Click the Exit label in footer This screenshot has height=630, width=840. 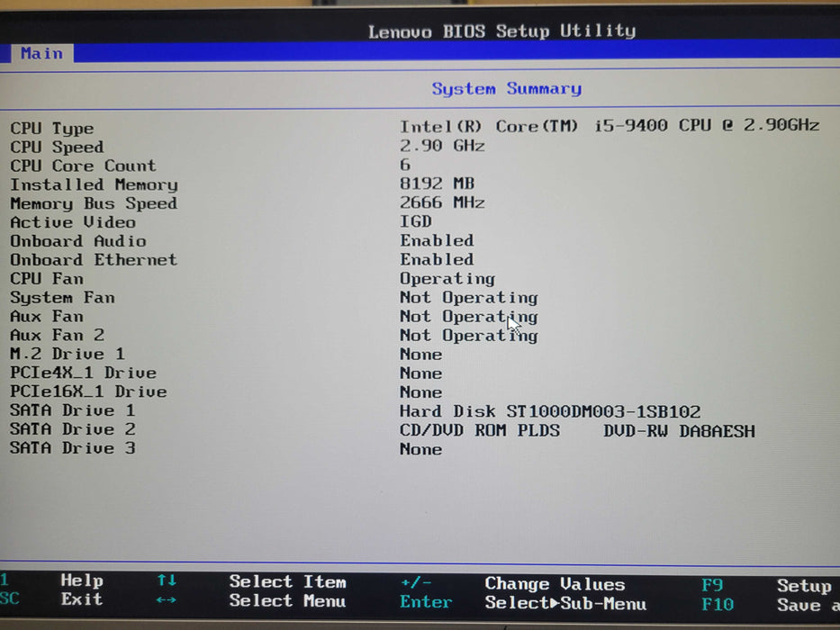(82, 599)
